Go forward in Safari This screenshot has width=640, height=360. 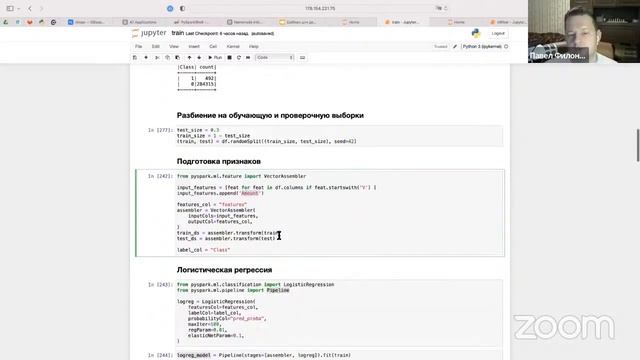41,8
